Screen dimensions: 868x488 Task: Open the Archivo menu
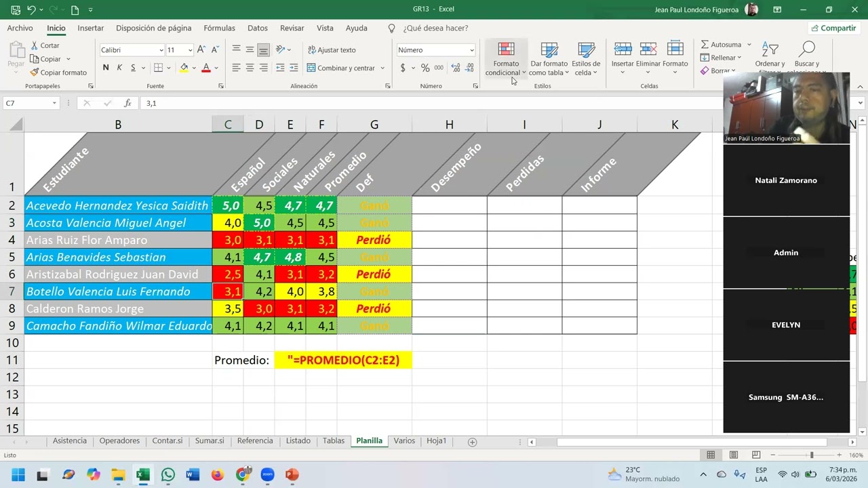tap(20, 28)
